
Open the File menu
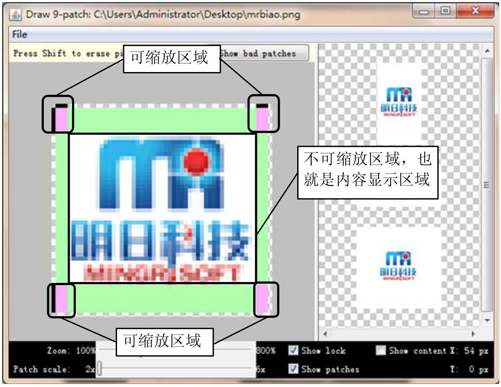click(20, 34)
